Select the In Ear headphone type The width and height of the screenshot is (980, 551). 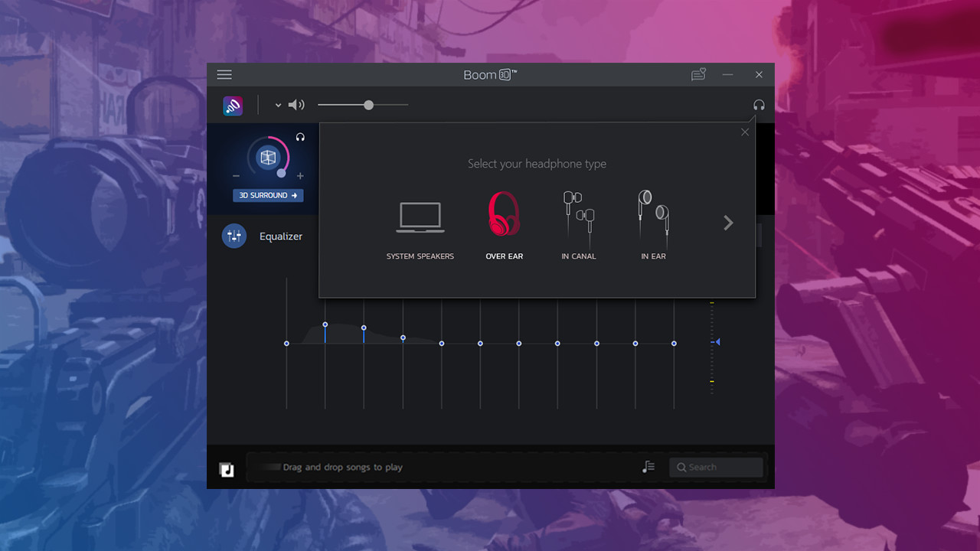[x=653, y=224]
